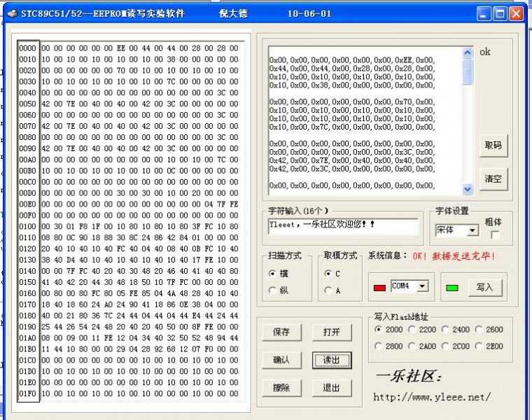Toggle the 粗体 bold checkbox
The height and width of the screenshot is (420, 532).
click(496, 235)
